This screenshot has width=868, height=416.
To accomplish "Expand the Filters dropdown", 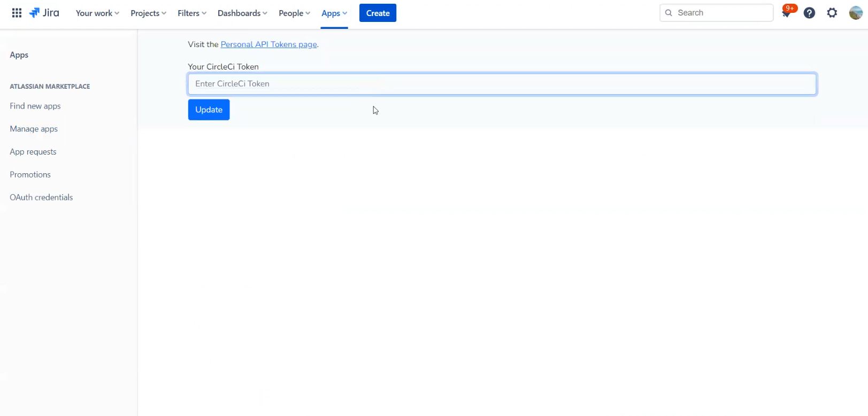I will tap(192, 13).
